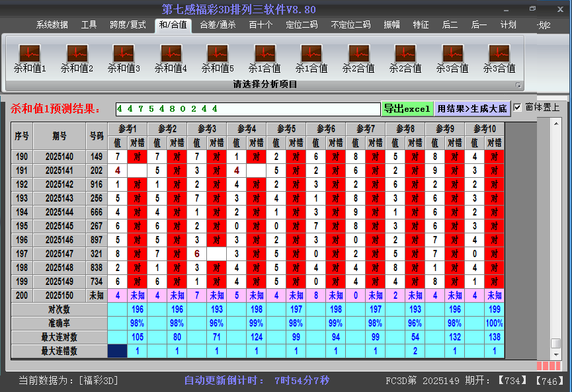
Task: Click the 号码 column header
Action: (97, 136)
